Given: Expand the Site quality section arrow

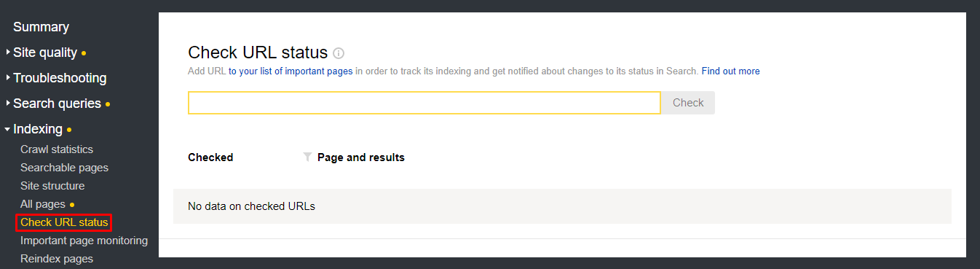Looking at the screenshot, I should 8,52.
